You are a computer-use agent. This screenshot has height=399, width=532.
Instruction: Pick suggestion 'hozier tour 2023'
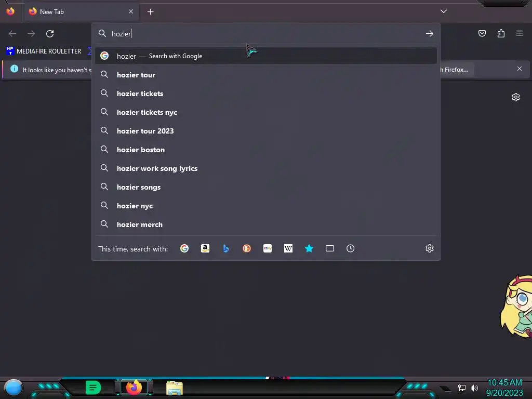[265, 130]
